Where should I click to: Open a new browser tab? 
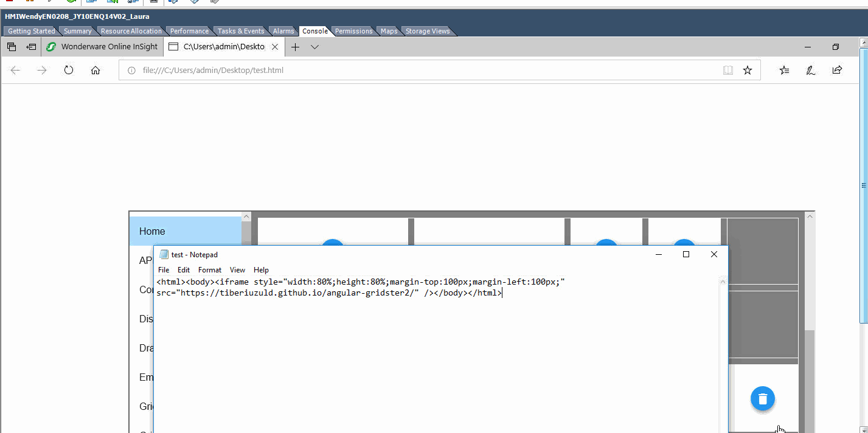pos(295,46)
